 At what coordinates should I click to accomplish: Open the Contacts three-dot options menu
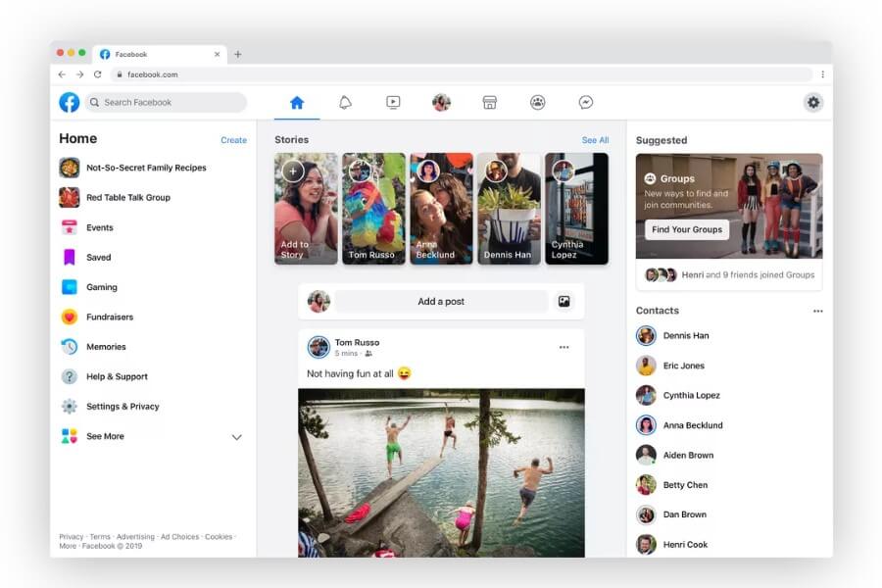coord(817,312)
